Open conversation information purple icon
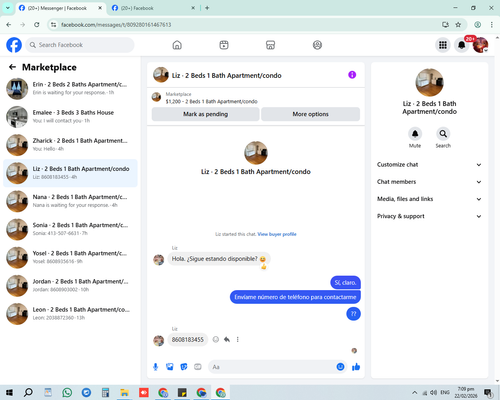 352,75
